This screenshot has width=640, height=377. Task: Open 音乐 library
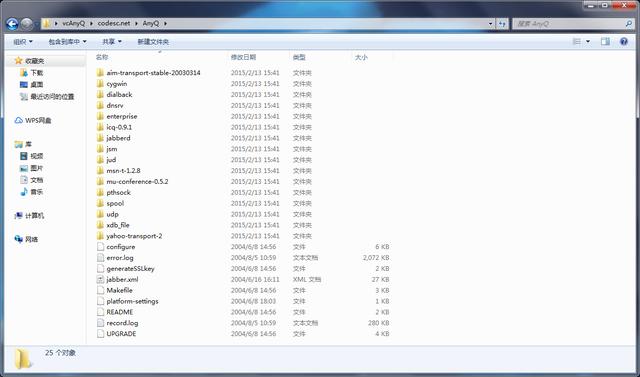[36, 192]
